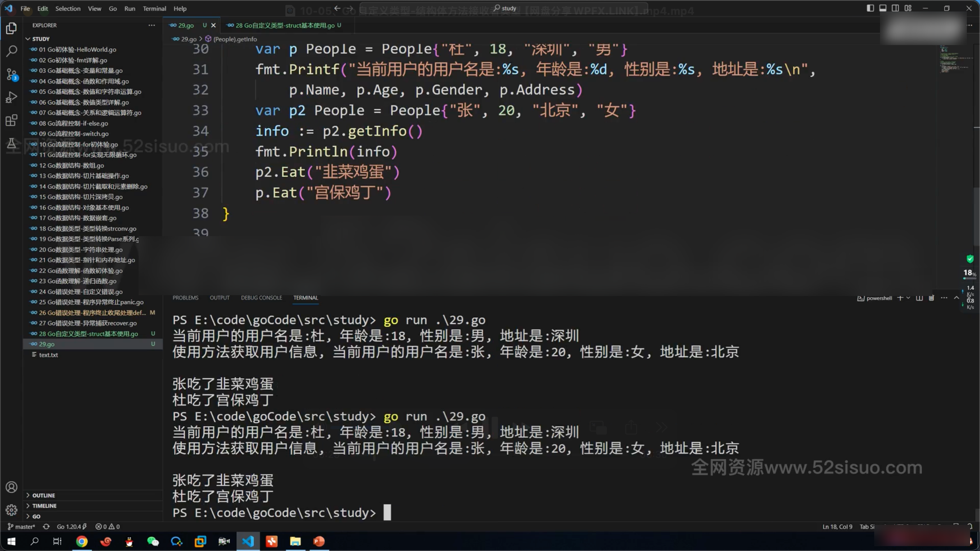Switch to the PROBLEMS panel tab
The width and height of the screenshot is (980, 551).
pos(185,298)
